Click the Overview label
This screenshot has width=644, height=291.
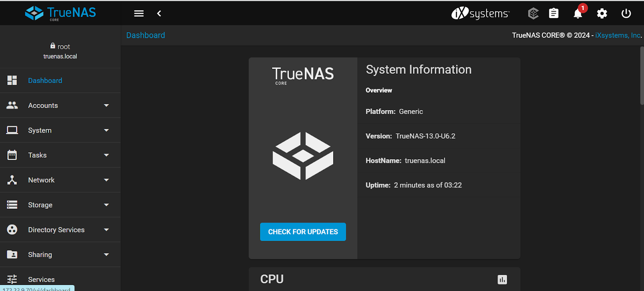379,90
